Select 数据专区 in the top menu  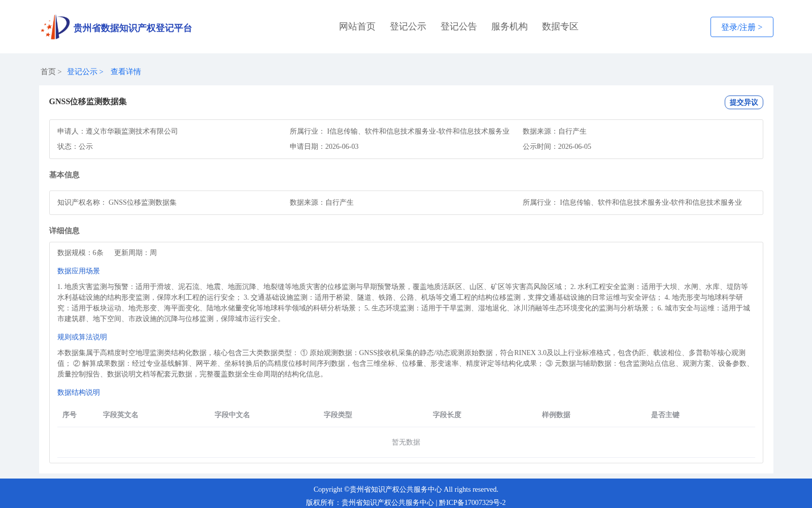(560, 26)
